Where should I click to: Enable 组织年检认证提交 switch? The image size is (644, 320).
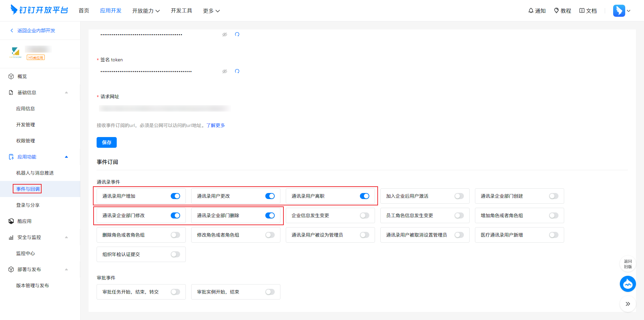(x=175, y=254)
